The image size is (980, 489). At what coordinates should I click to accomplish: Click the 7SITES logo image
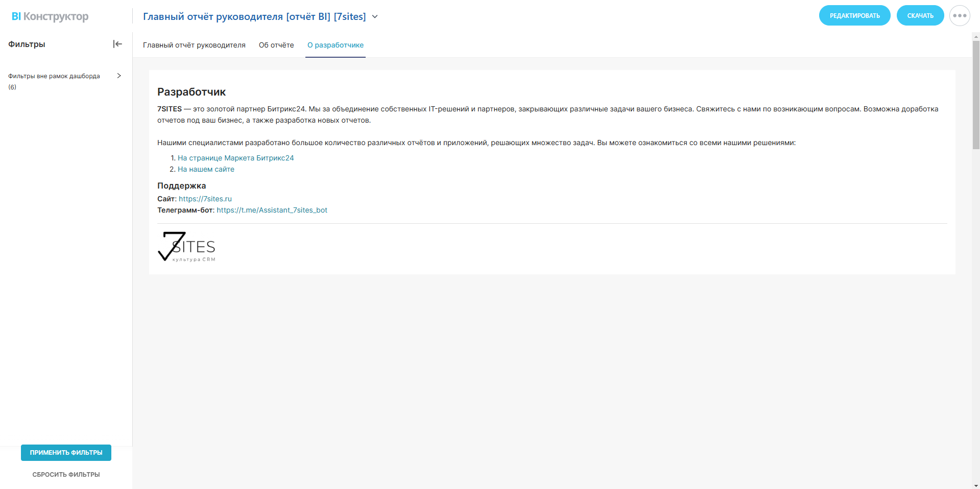[x=186, y=247]
